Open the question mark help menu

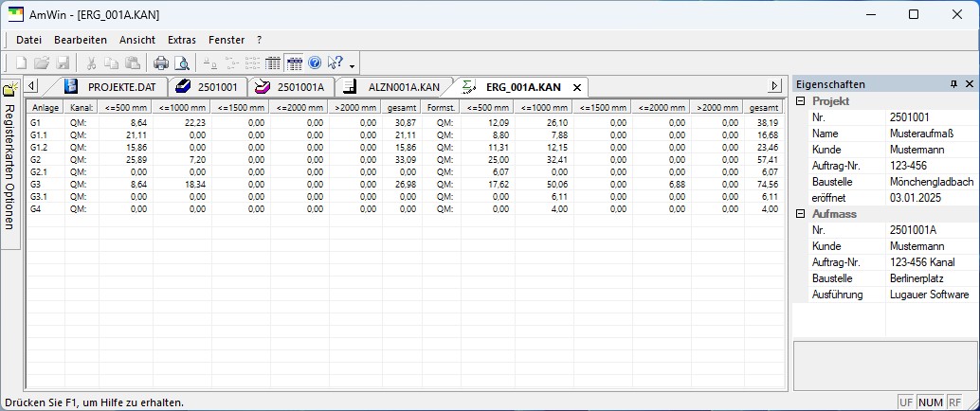tap(260, 40)
